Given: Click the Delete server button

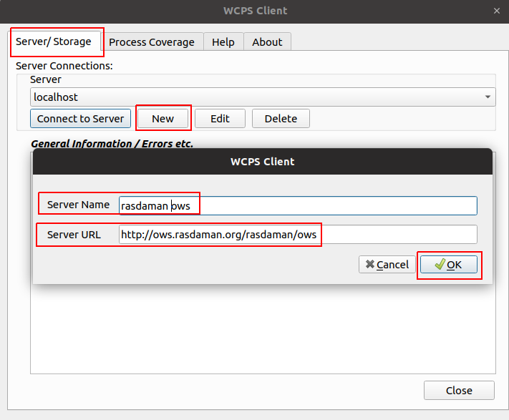Looking at the screenshot, I should coord(281,119).
